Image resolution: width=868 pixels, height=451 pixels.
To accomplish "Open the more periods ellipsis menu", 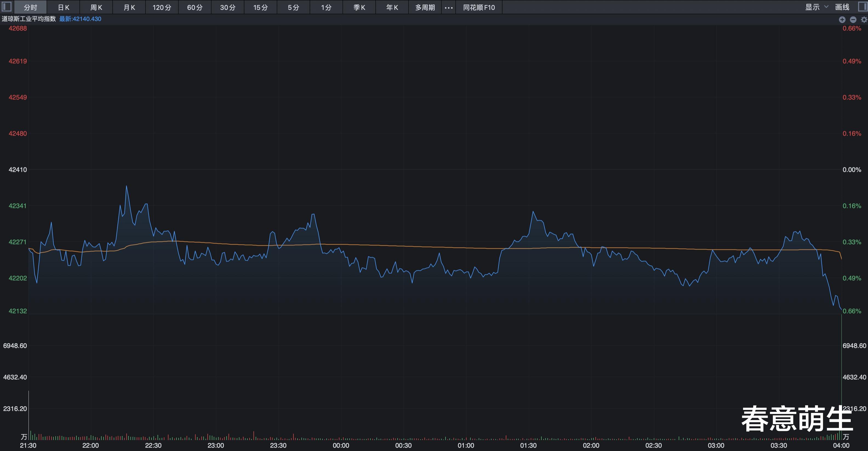I will click(x=449, y=7).
